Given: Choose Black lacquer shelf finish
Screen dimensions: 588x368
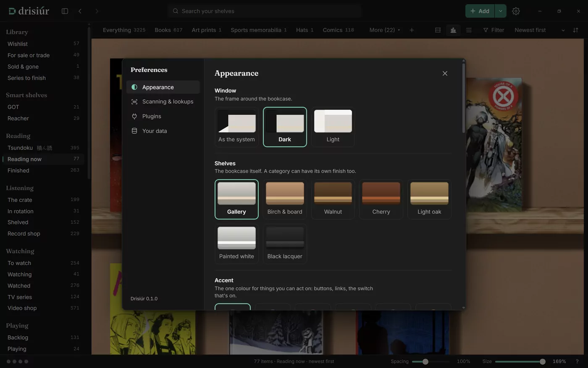Looking at the screenshot, I should coord(285,244).
